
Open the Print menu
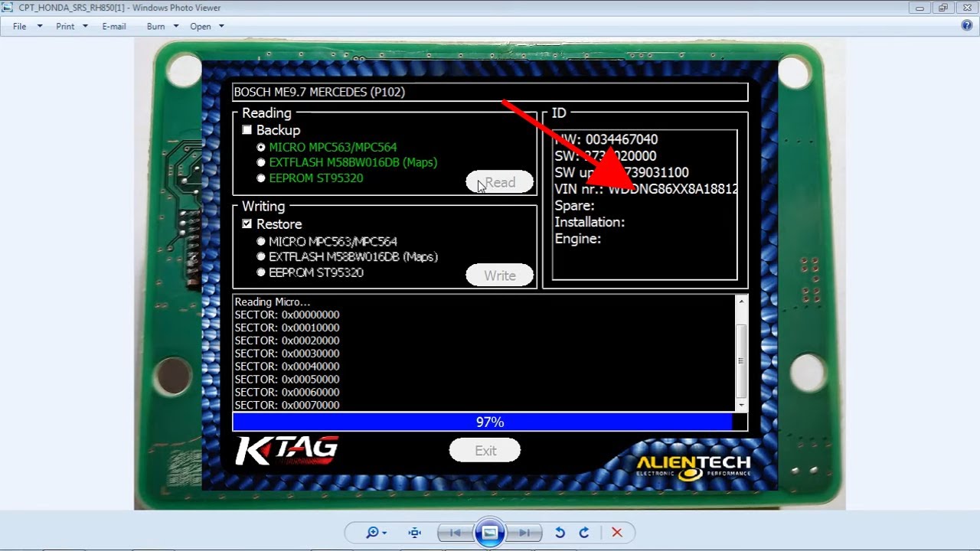(65, 26)
